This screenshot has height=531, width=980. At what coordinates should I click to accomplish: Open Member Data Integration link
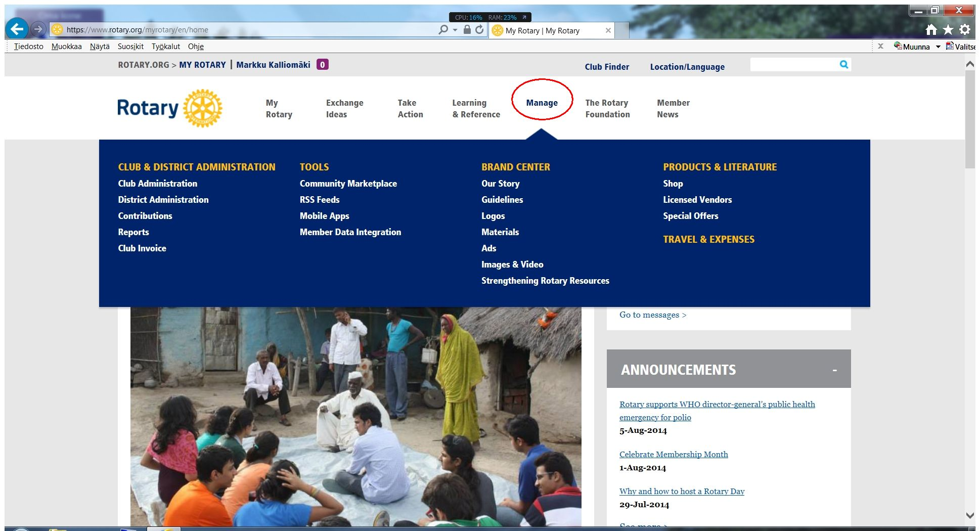point(350,232)
